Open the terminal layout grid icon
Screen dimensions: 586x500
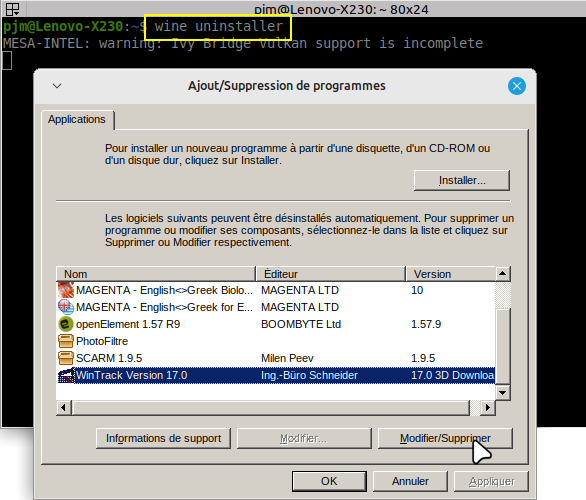coord(12,9)
